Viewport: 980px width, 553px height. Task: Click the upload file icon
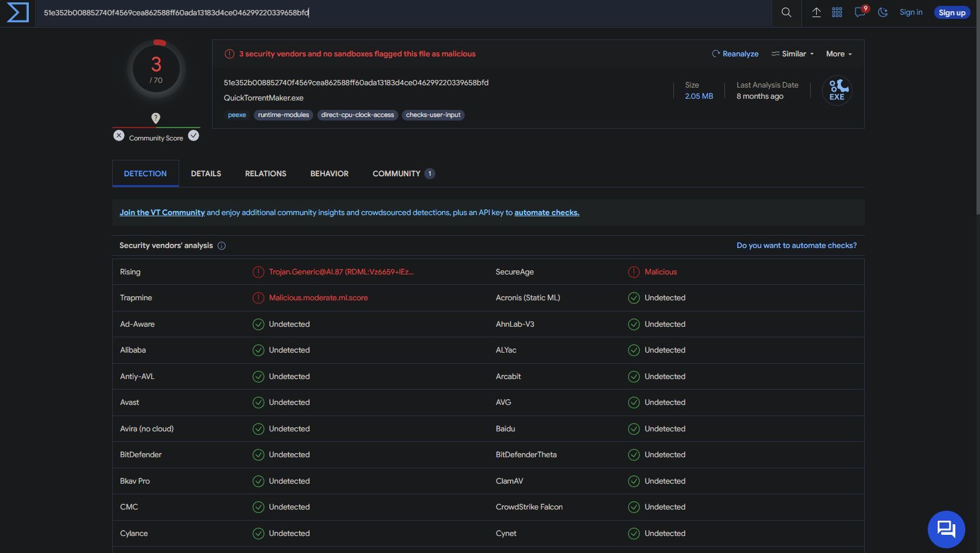click(x=816, y=12)
